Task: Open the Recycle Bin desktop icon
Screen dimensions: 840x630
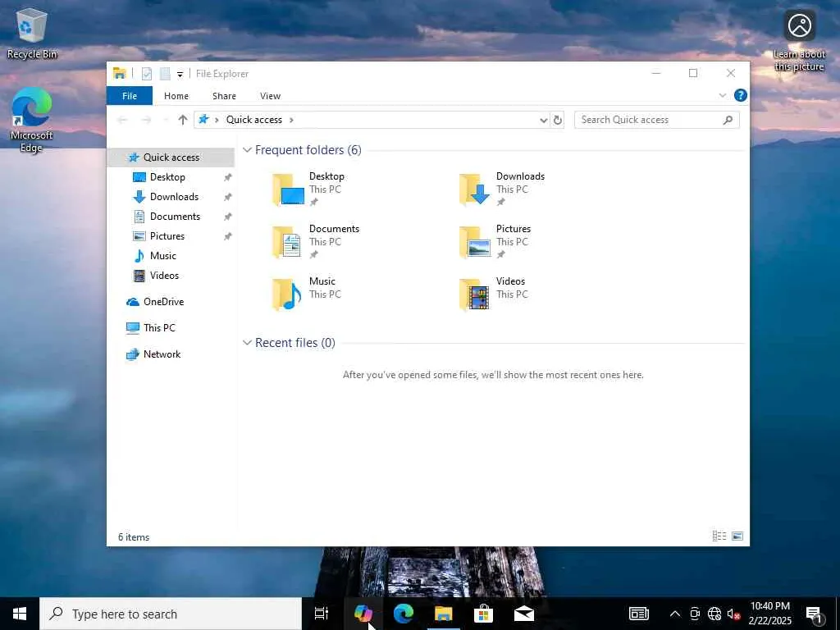Action: click(x=32, y=34)
